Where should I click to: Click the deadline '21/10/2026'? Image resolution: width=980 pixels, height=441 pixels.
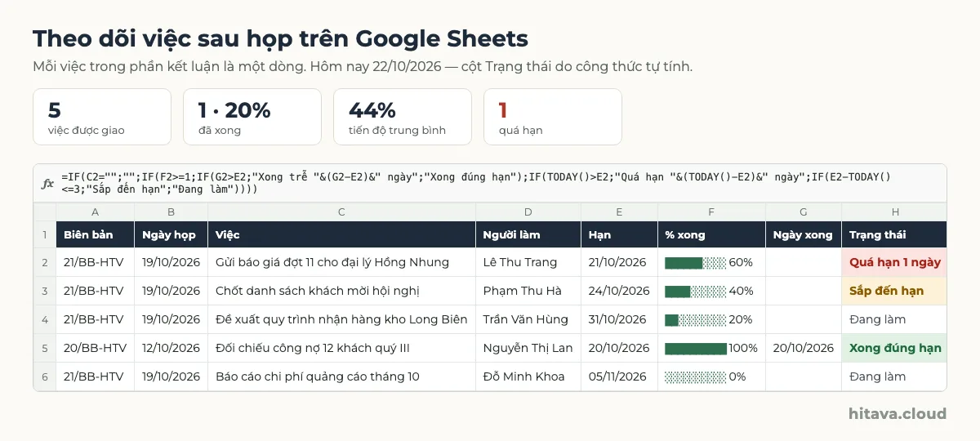(620, 262)
